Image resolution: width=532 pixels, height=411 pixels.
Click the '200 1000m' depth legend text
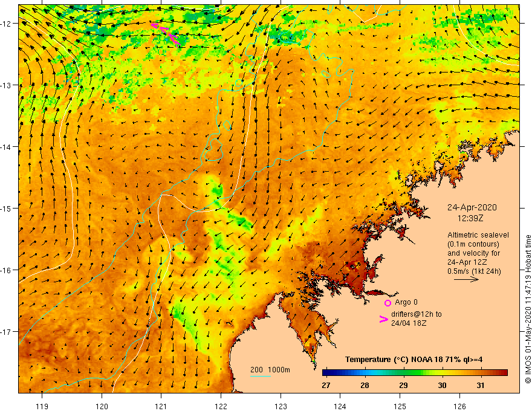pos(270,370)
